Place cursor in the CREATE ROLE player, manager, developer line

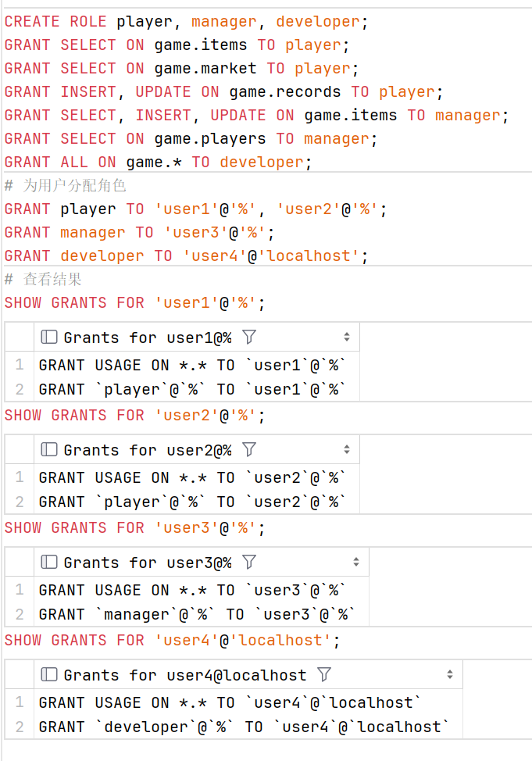pos(187,22)
